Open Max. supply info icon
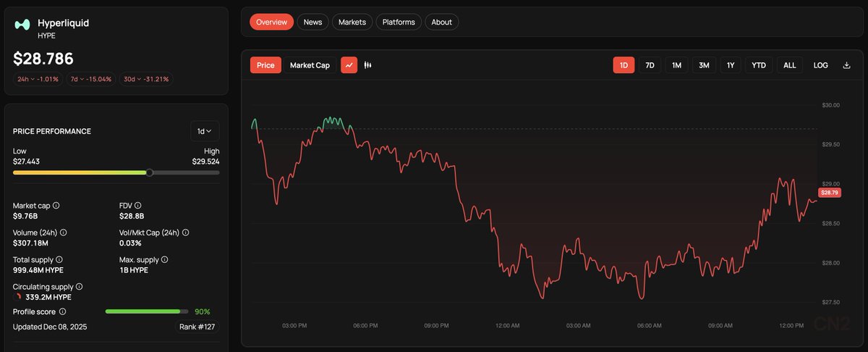 (x=166, y=259)
